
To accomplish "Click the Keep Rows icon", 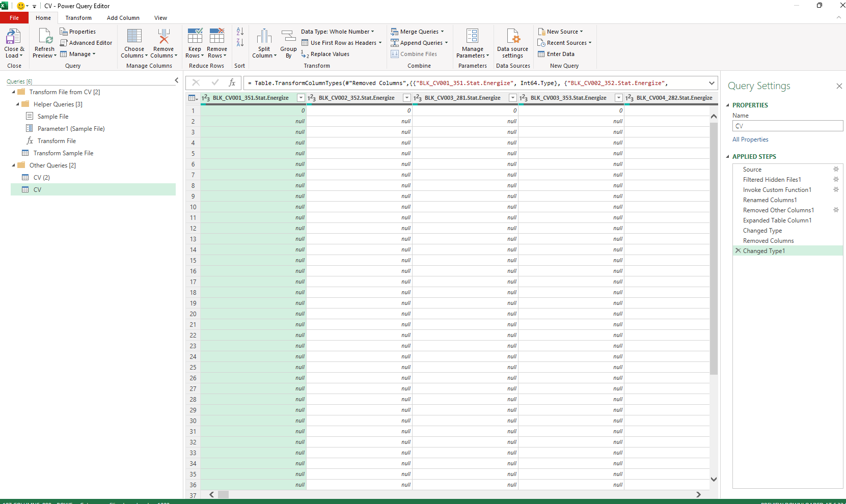I will tap(195, 36).
